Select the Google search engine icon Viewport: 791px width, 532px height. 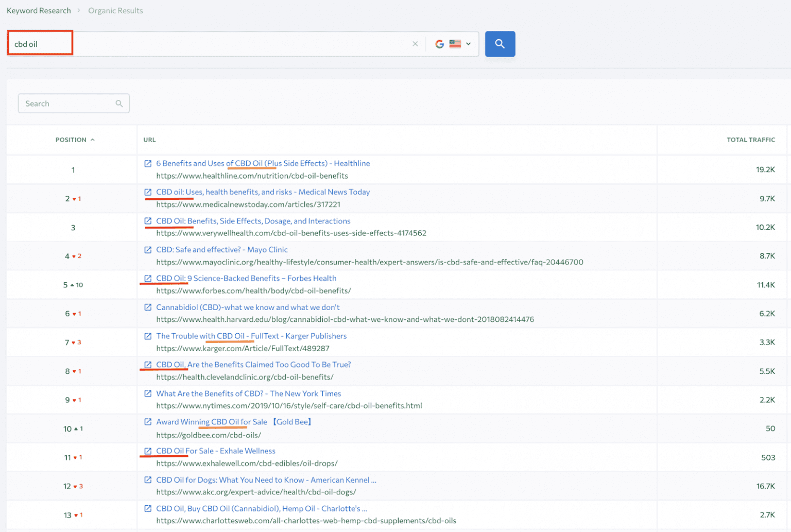click(x=439, y=44)
